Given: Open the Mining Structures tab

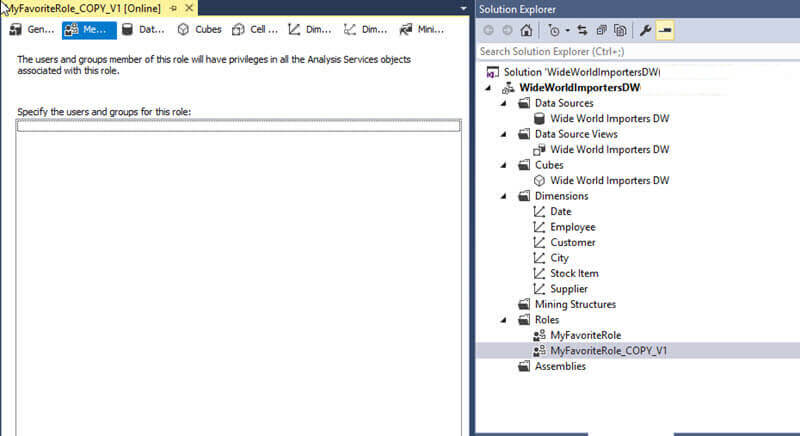Looking at the screenshot, I should (x=422, y=30).
